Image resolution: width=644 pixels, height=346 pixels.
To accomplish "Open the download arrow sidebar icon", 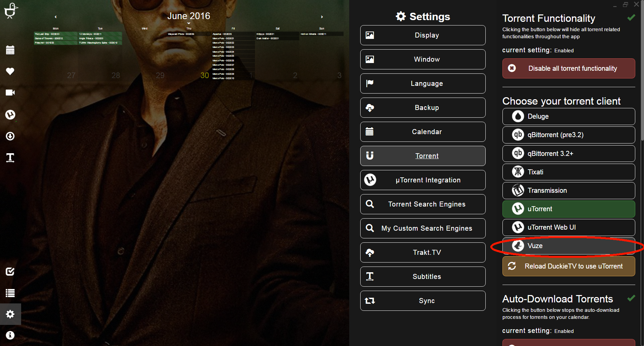I will [x=10, y=136].
